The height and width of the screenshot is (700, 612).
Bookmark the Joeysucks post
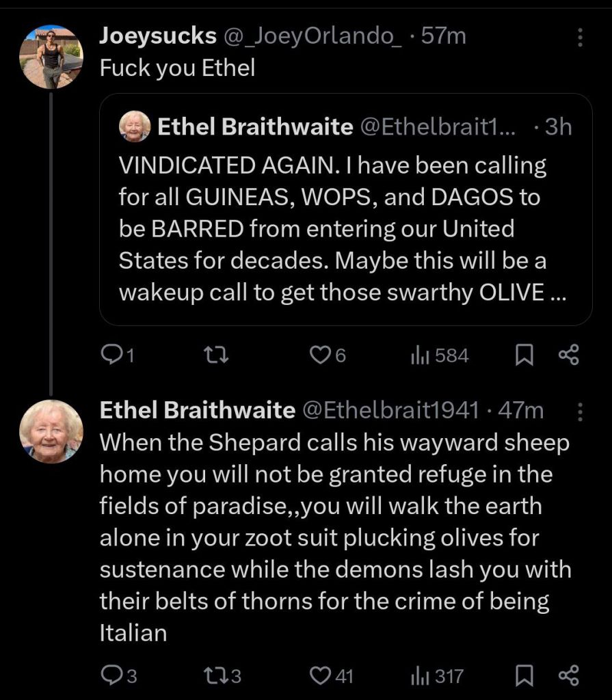point(524,354)
